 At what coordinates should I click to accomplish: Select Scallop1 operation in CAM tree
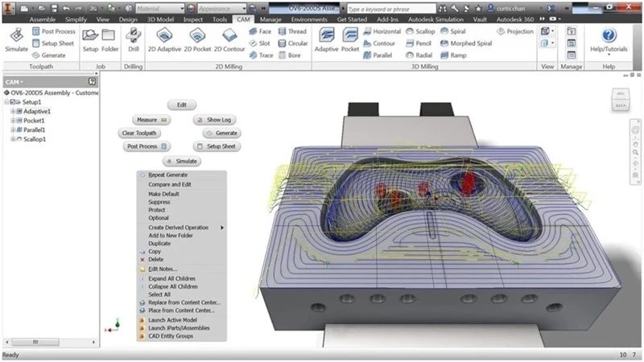tap(35, 139)
